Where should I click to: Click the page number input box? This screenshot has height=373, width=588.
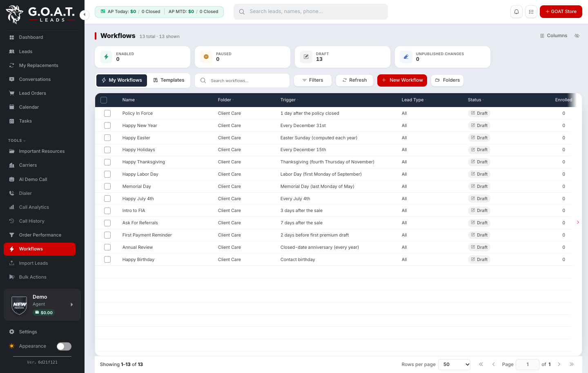coord(528,364)
